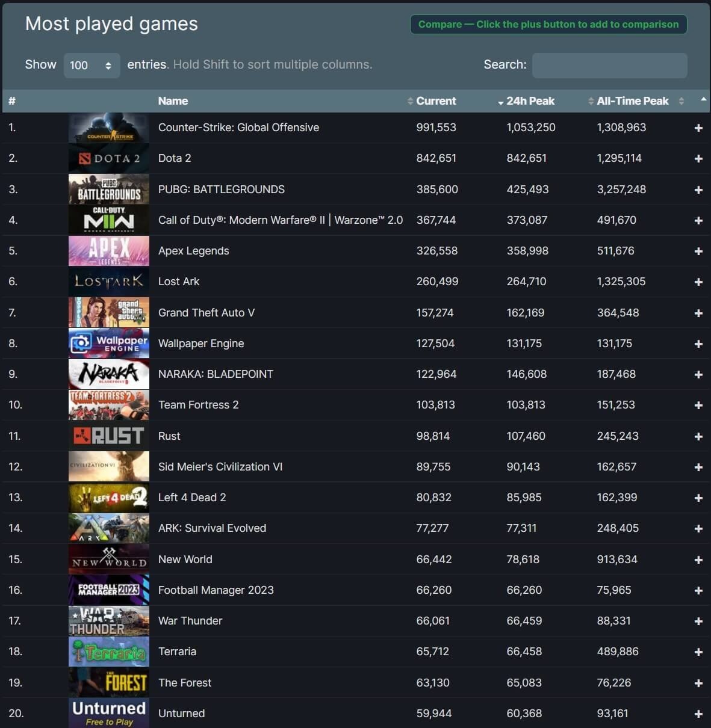Add Rust to comparison
This screenshot has height=728, width=711.
click(698, 436)
